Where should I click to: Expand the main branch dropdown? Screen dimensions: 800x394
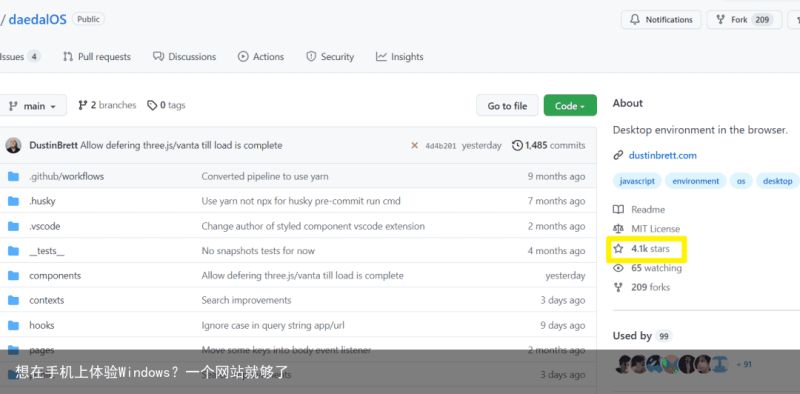pos(32,106)
